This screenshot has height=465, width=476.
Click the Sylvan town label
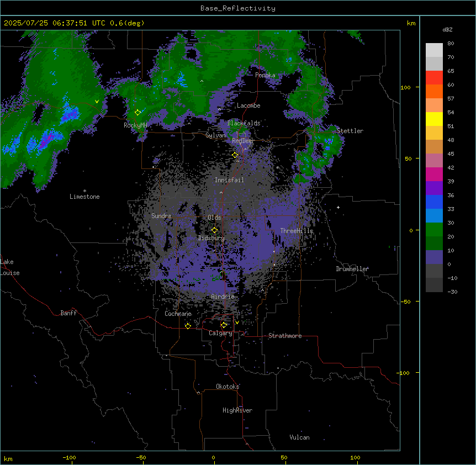click(x=215, y=135)
